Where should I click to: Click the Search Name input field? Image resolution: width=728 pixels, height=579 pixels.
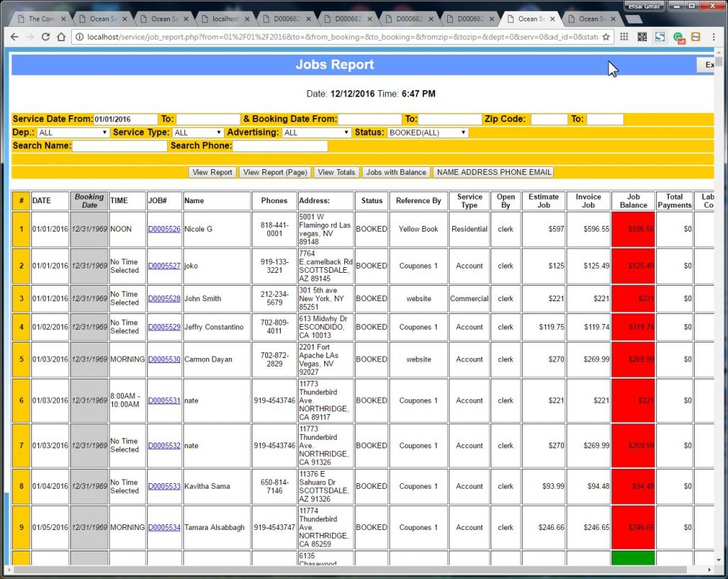point(119,146)
